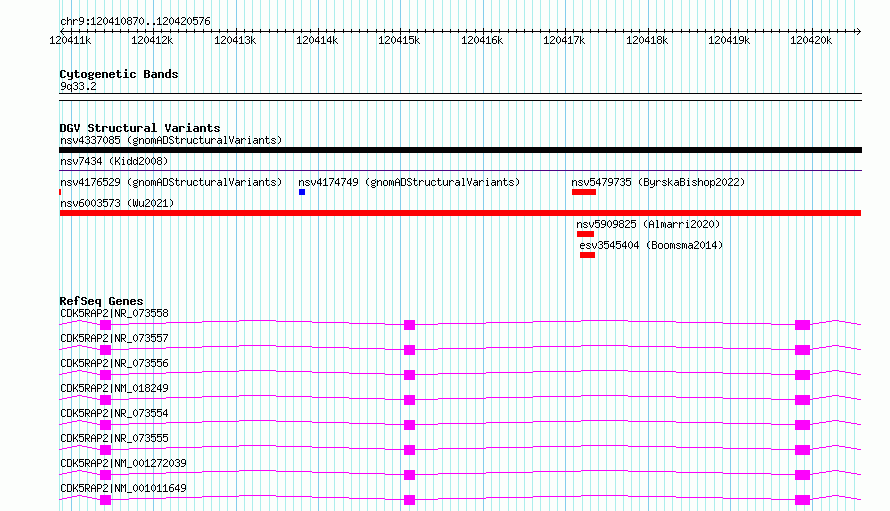The image size is (890, 511).
Task: Click the rightmost exon of NR_073555
Action: pyautogui.click(x=803, y=450)
